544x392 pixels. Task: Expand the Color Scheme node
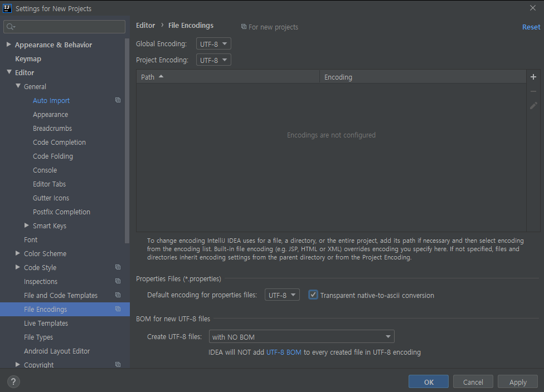pos(18,253)
